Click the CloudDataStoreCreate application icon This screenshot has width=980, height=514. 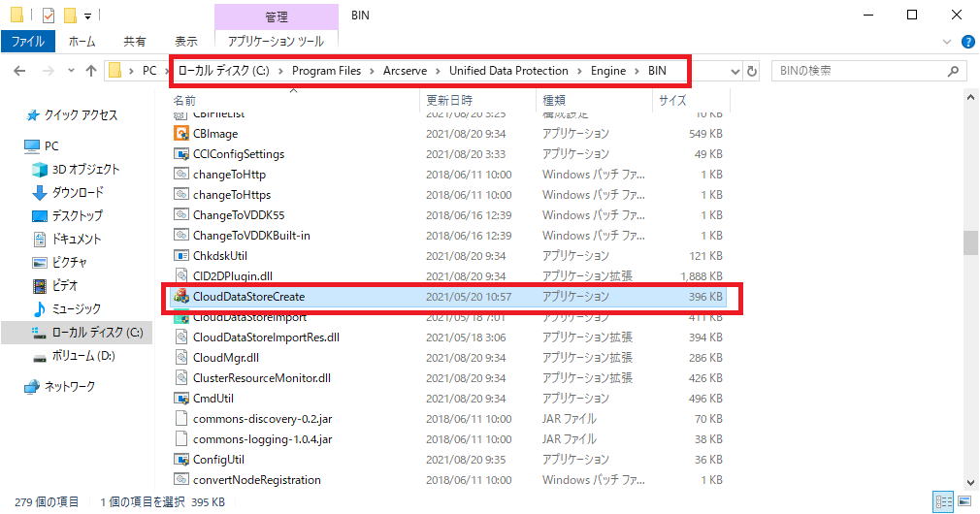[x=181, y=297]
